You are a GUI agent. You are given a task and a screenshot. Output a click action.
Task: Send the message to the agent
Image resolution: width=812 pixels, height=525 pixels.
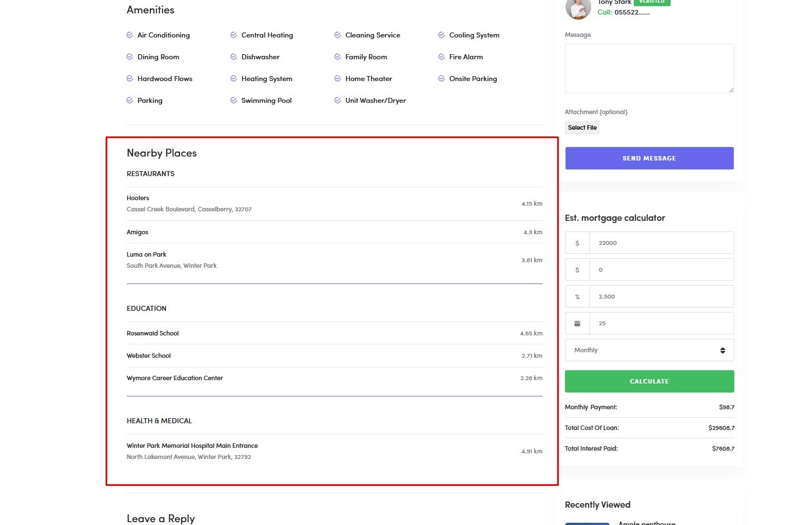[x=649, y=158]
